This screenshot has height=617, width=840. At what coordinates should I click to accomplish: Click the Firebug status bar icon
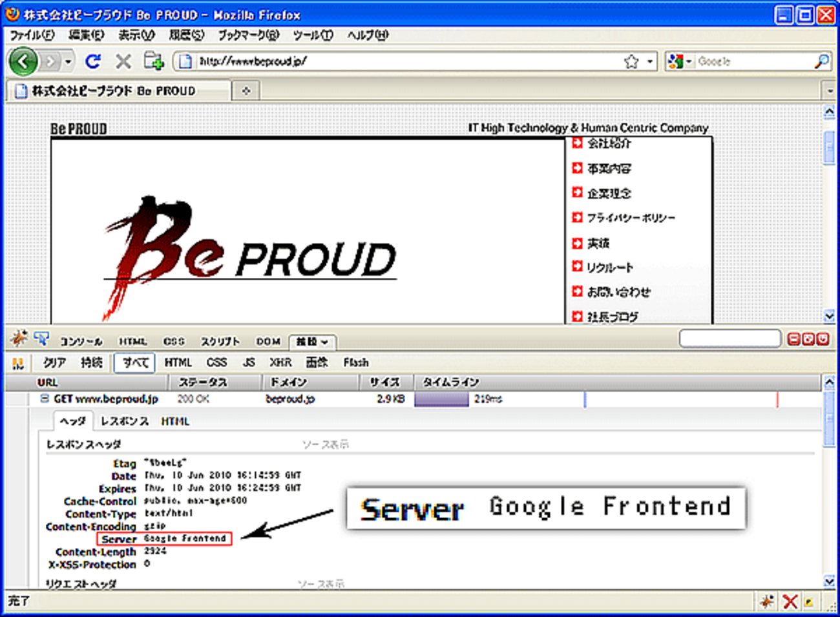click(x=766, y=601)
